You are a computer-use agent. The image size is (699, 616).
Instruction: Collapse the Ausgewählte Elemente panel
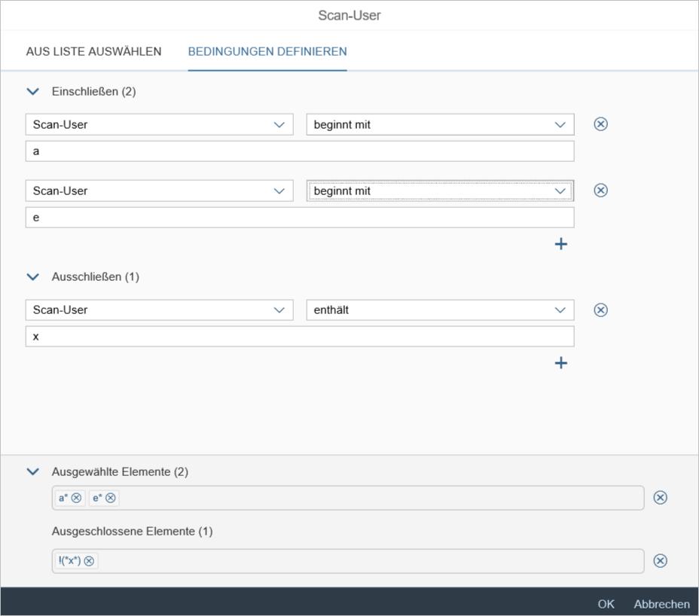32,471
